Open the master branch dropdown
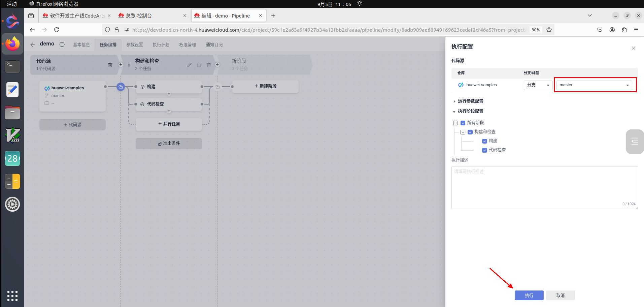This screenshot has height=307, width=644. (x=594, y=85)
